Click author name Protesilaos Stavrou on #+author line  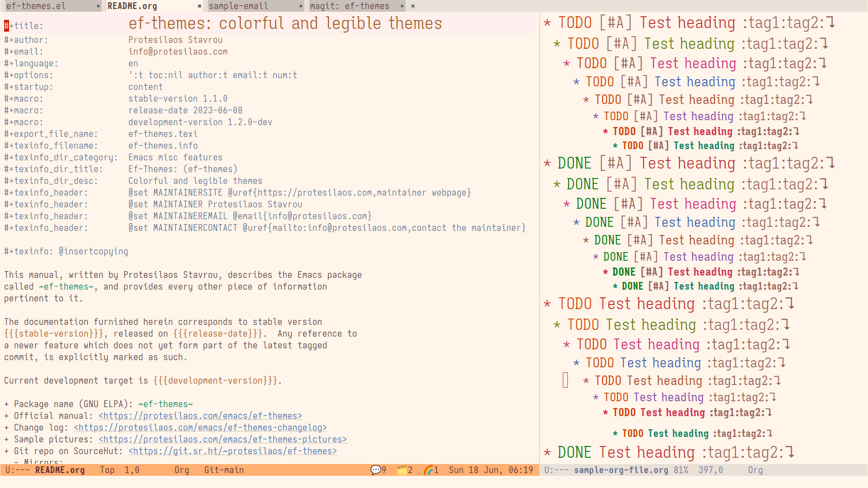[x=175, y=40]
